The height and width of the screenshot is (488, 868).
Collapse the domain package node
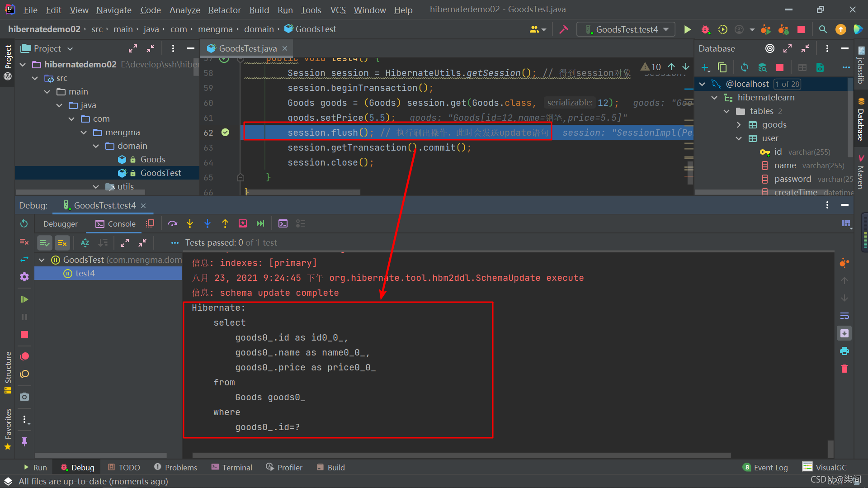pos(96,146)
